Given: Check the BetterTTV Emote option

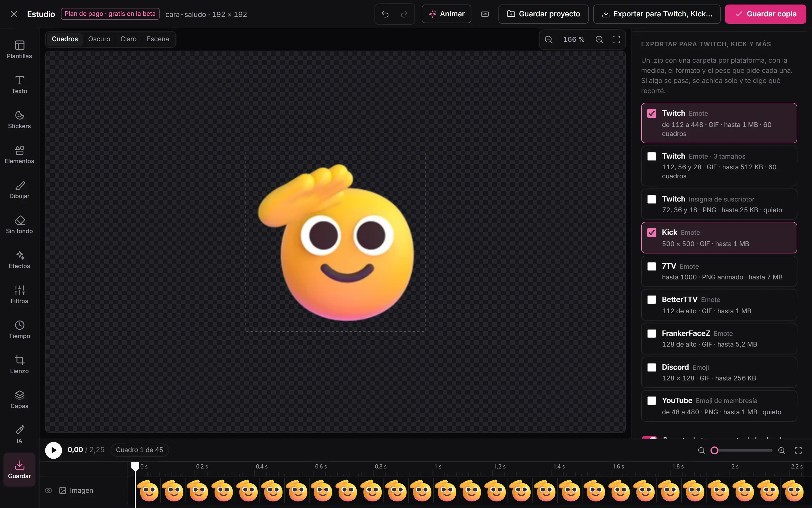Looking at the screenshot, I should pyautogui.click(x=652, y=300).
